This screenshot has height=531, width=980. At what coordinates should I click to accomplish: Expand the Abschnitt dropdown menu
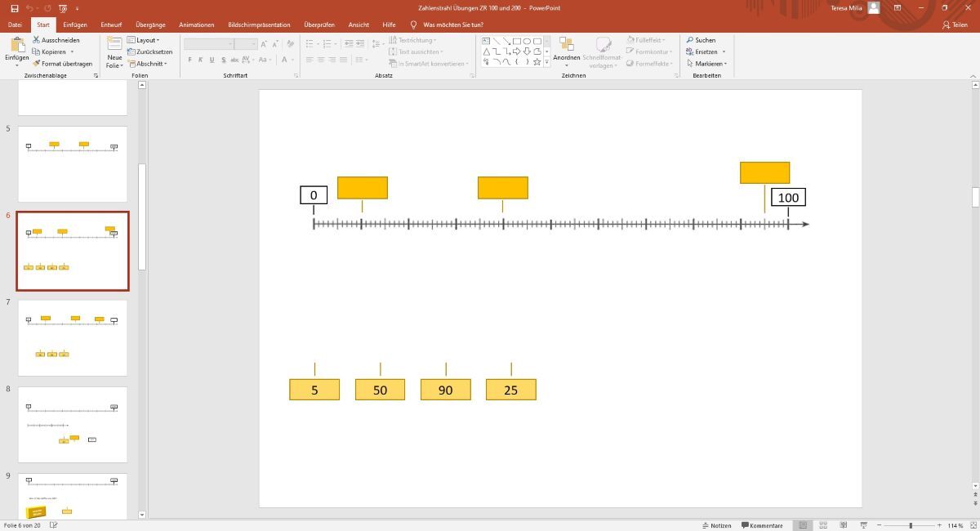(147, 64)
